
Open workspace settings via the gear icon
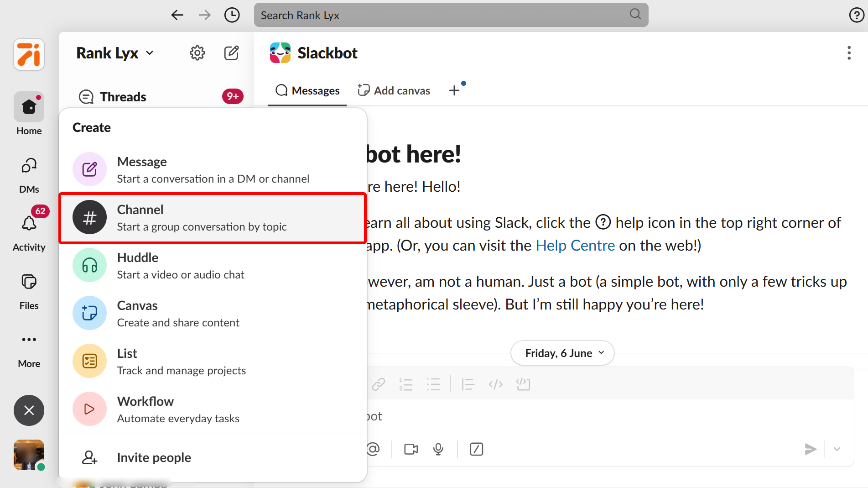[197, 53]
